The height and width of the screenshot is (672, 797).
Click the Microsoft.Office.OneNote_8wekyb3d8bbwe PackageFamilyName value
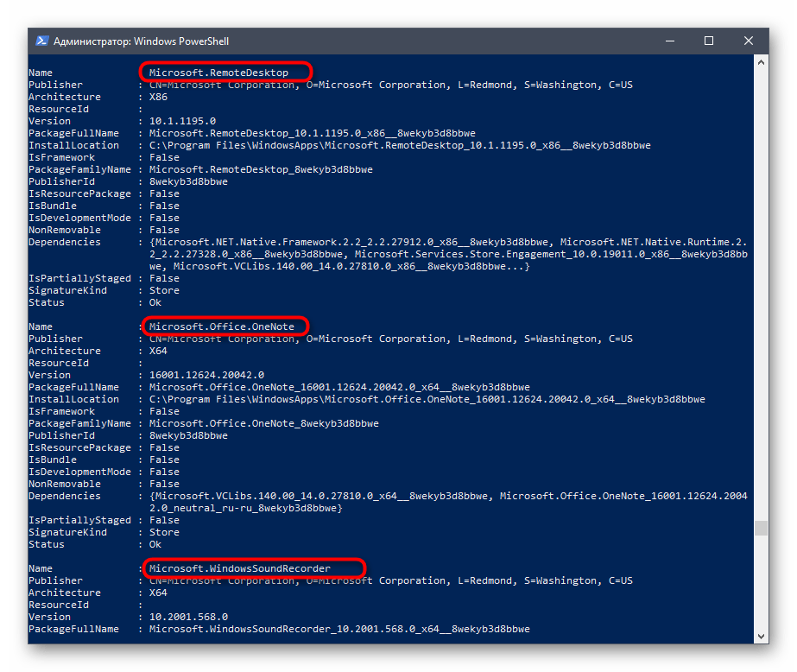(x=263, y=423)
